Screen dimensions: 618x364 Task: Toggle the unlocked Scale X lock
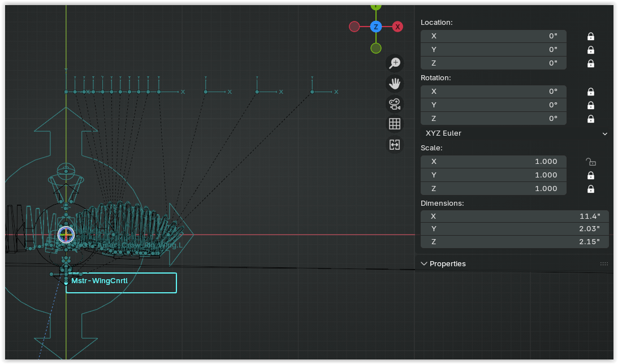tap(590, 162)
